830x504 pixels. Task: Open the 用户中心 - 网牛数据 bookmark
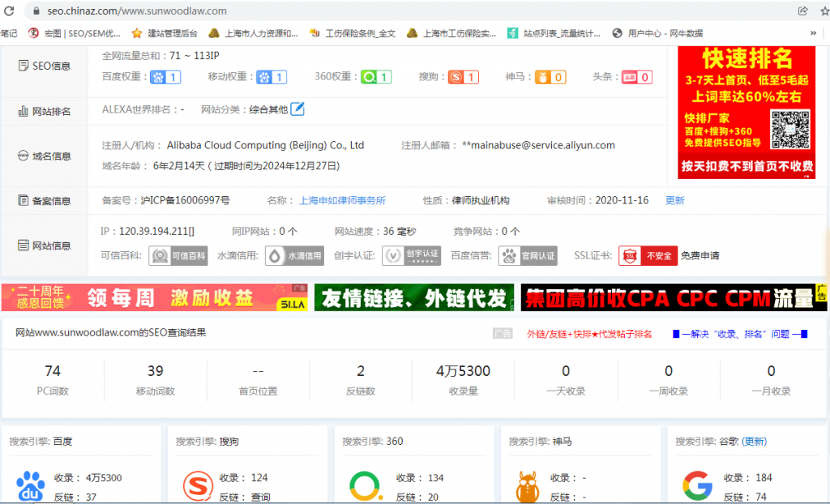click(x=657, y=33)
